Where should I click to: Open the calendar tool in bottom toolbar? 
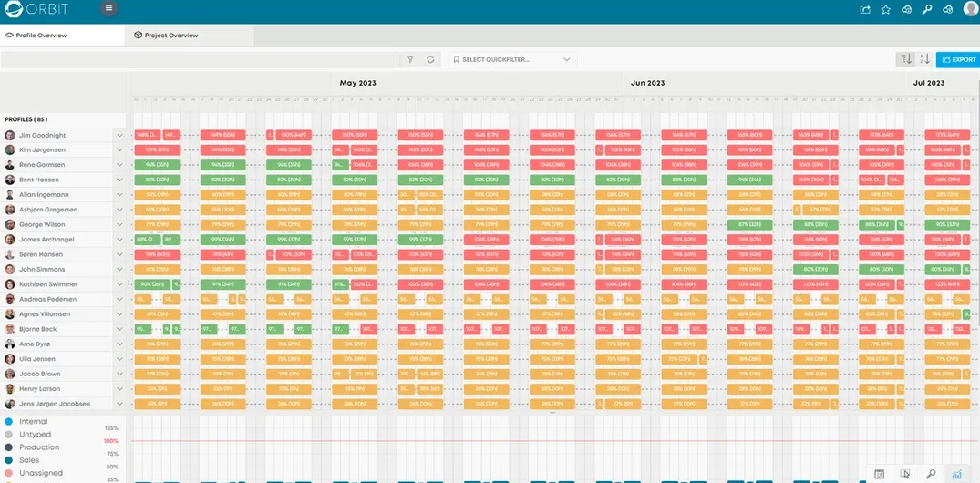tap(879, 474)
